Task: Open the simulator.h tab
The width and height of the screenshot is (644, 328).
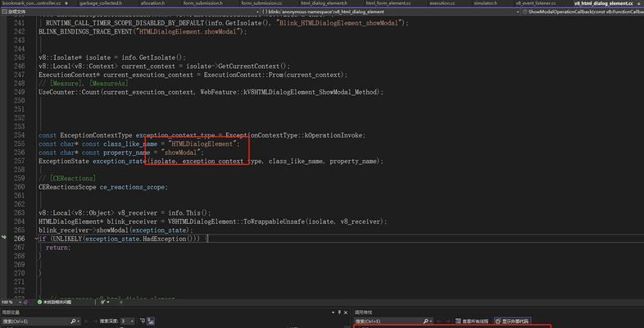Action: (x=485, y=3)
